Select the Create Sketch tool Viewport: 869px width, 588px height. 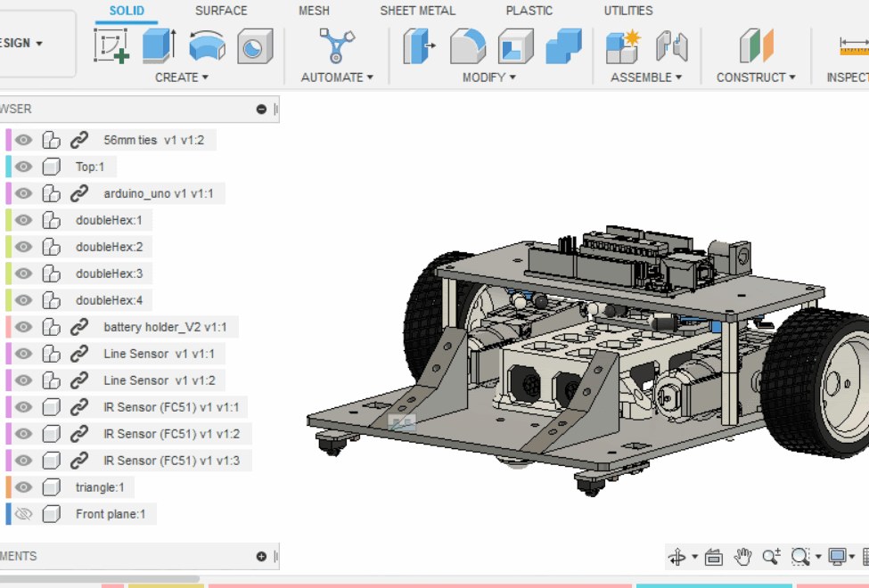[112, 45]
